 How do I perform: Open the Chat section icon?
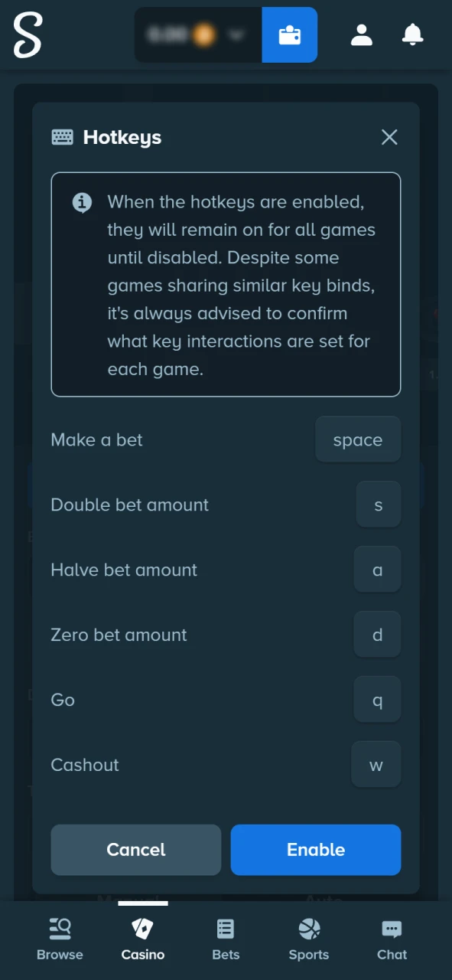392,936
